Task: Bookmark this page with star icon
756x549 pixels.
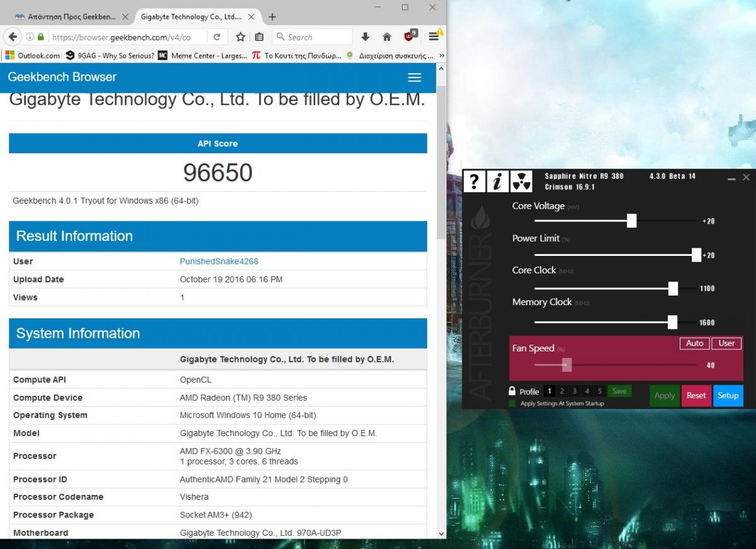Action: coord(241,37)
